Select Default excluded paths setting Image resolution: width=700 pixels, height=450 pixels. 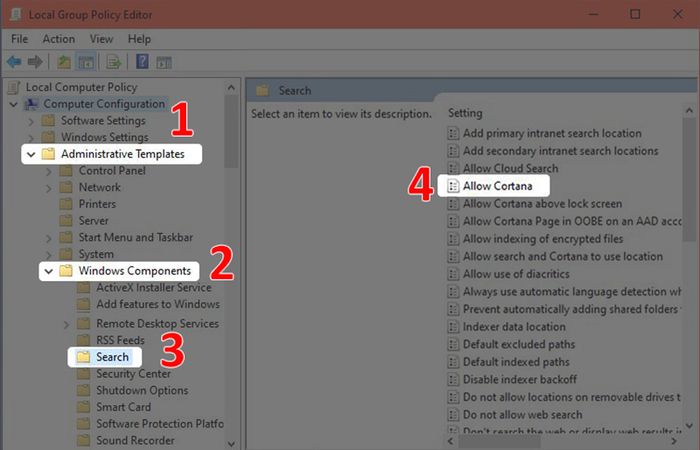point(519,344)
